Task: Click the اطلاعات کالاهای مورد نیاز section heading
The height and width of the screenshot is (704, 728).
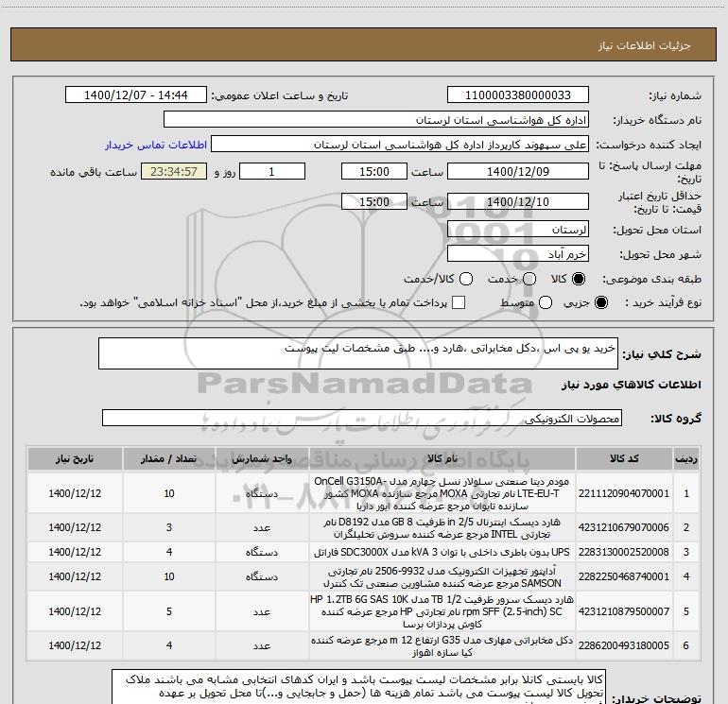Action: tap(632, 385)
